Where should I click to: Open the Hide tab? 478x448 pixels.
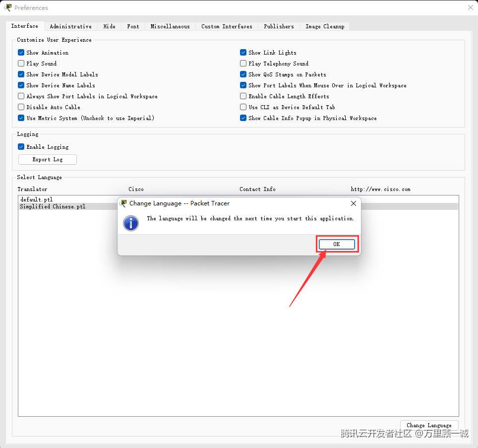tap(109, 26)
